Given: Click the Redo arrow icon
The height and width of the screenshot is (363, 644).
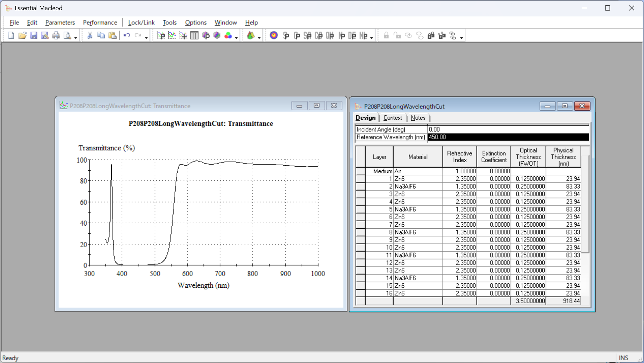Looking at the screenshot, I should click(x=138, y=35).
